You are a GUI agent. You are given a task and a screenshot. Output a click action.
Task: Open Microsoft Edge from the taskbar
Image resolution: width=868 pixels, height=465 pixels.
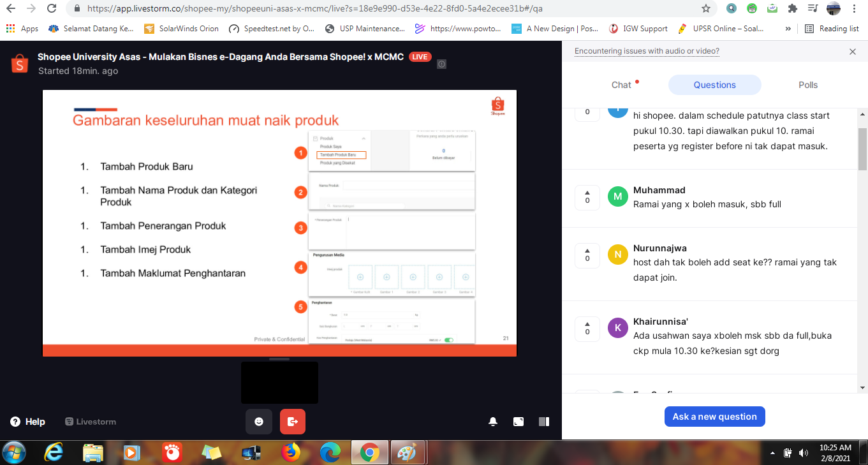[330, 453]
